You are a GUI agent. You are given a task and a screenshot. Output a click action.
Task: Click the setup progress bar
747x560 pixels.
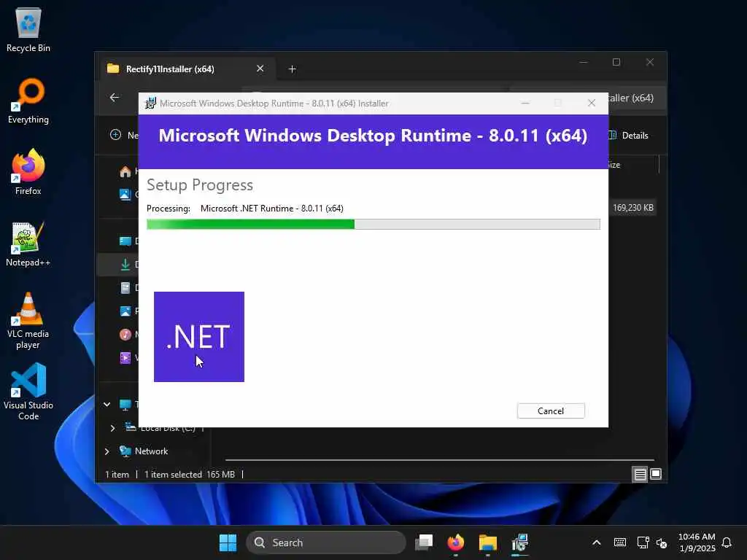(x=373, y=225)
